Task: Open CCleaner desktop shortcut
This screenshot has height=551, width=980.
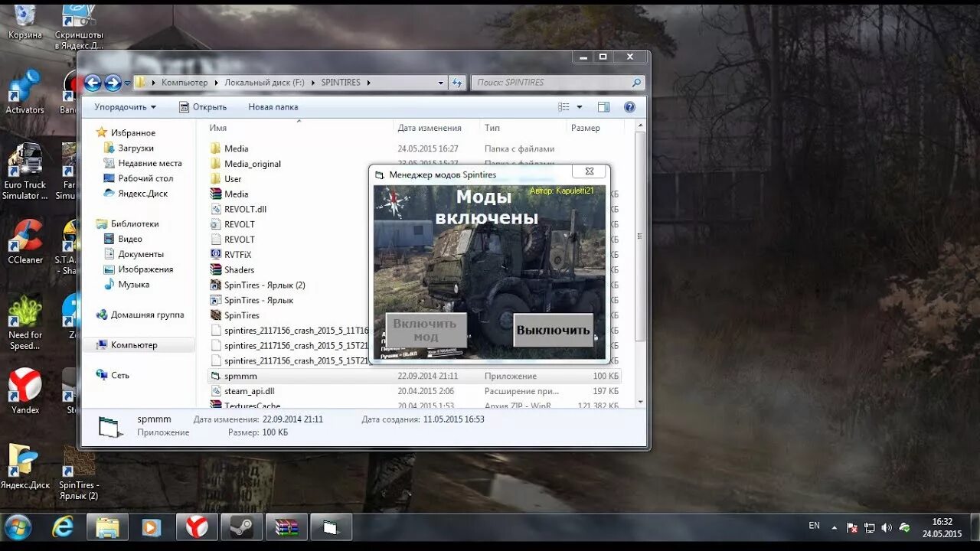Action: click(25, 242)
